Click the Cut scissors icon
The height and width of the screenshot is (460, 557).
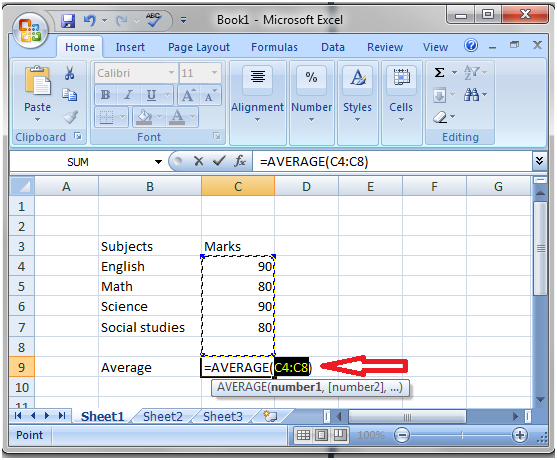(x=70, y=73)
